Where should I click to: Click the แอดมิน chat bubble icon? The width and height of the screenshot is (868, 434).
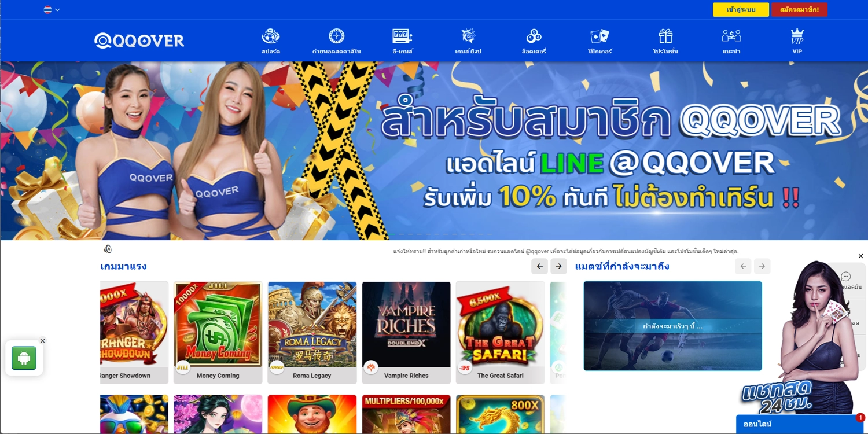click(846, 277)
